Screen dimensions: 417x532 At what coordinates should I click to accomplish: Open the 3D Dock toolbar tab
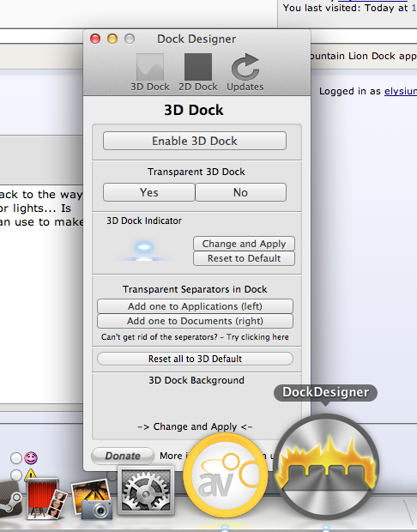(x=150, y=72)
